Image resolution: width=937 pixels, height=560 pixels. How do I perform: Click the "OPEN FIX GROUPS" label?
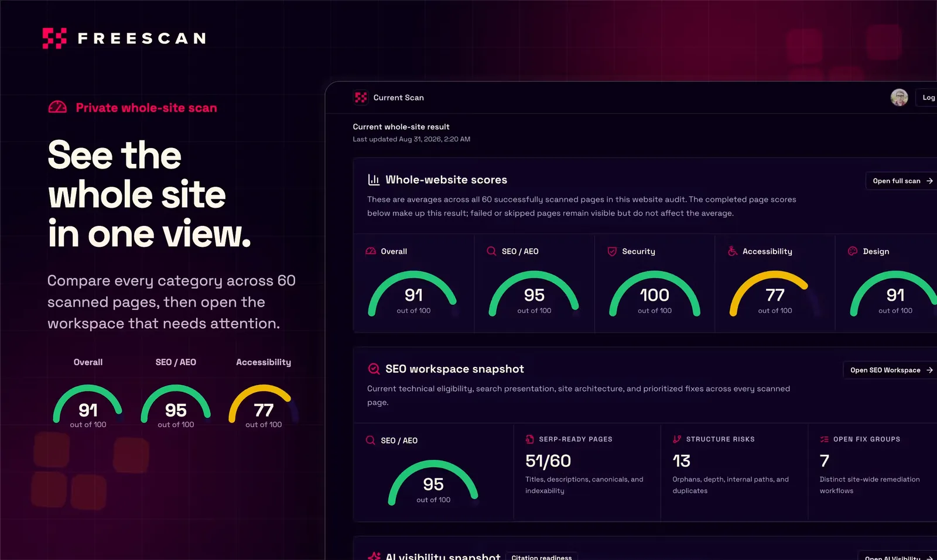[x=867, y=439]
